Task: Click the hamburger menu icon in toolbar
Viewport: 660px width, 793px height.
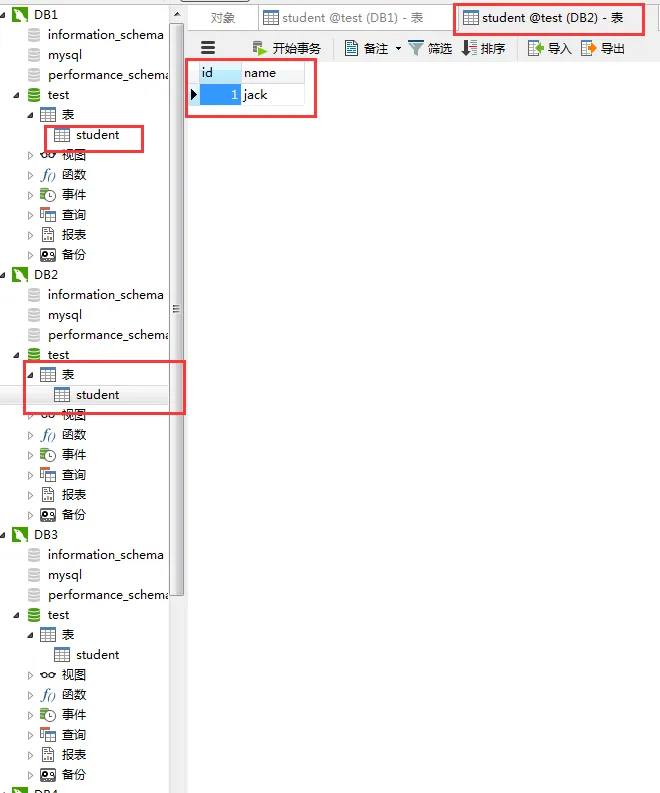Action: pyautogui.click(x=208, y=48)
